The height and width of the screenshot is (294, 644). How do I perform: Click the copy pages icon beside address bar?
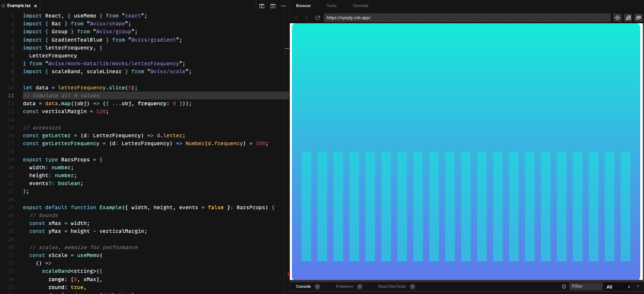pos(628,18)
